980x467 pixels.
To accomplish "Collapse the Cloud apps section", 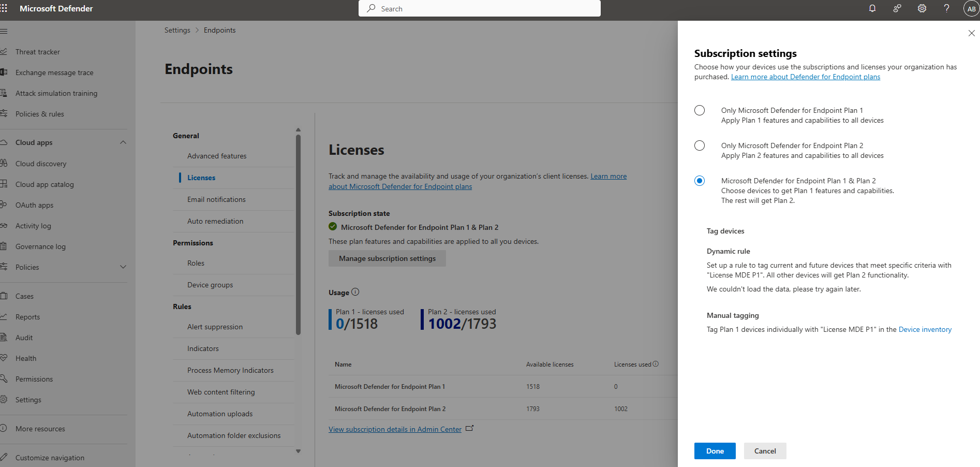I will coord(123,142).
